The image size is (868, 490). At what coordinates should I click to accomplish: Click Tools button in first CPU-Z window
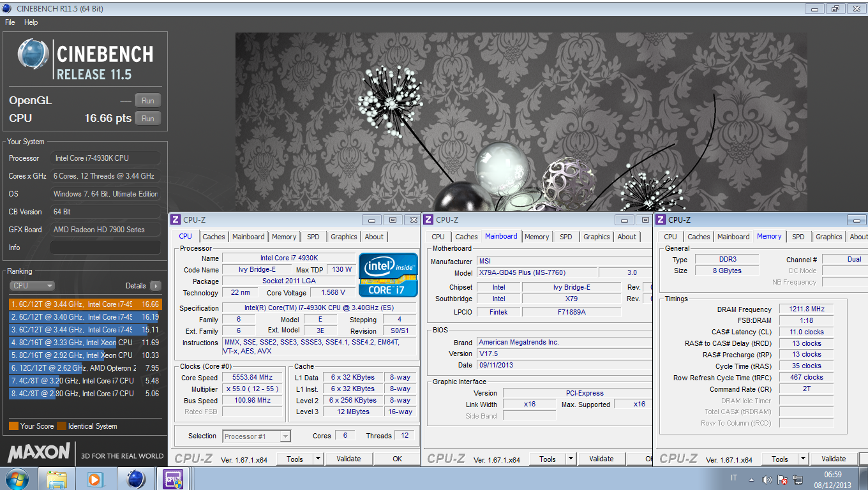295,459
